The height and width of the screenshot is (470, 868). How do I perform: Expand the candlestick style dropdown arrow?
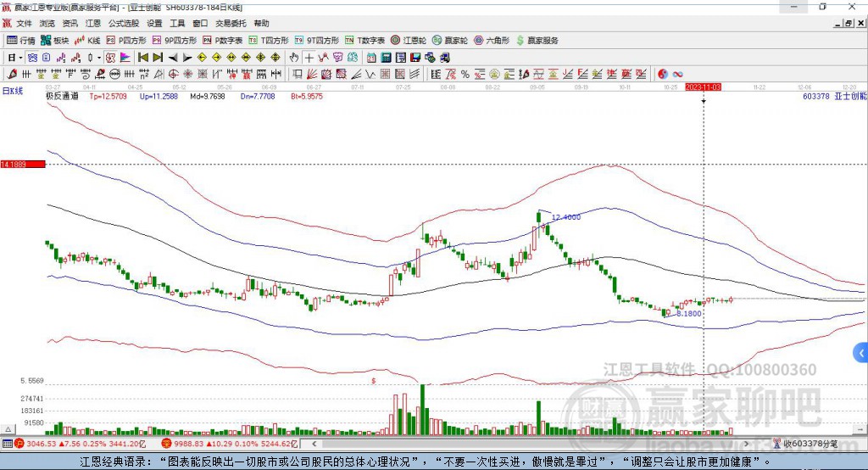[x=99, y=58]
